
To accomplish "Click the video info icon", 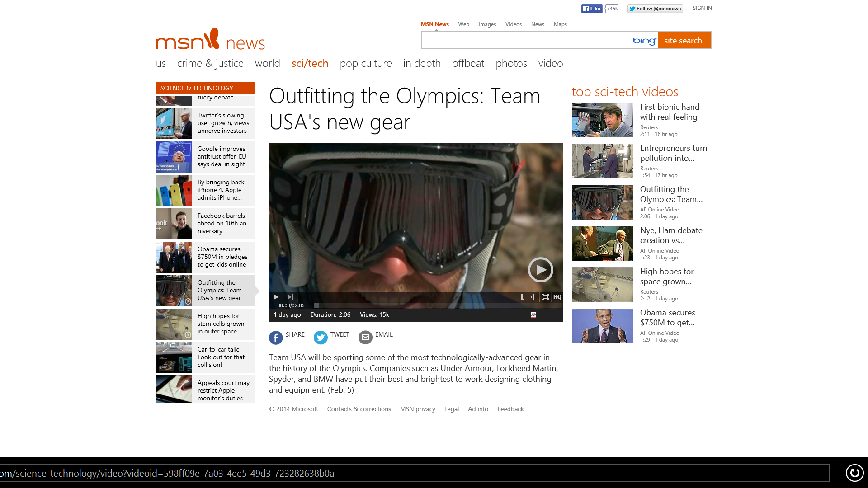I will (522, 297).
